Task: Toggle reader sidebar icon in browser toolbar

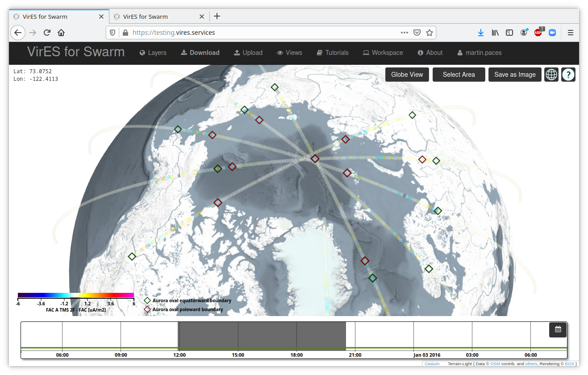Action: click(509, 33)
